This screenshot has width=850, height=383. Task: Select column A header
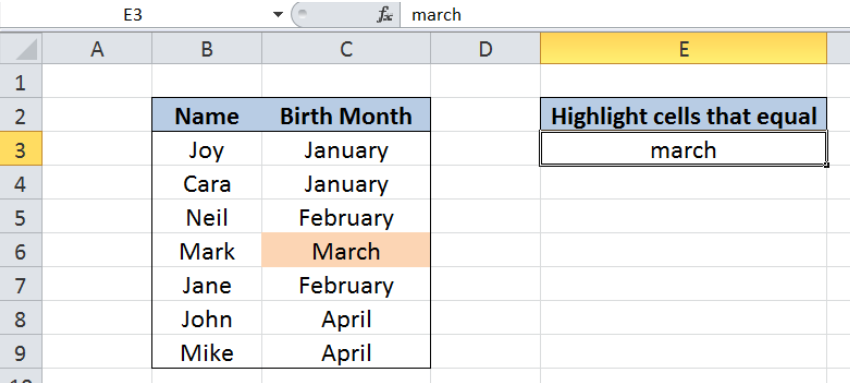pyautogui.click(x=97, y=50)
